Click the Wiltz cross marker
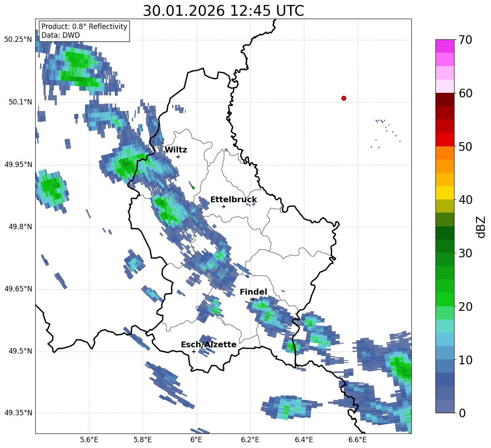 (178, 157)
